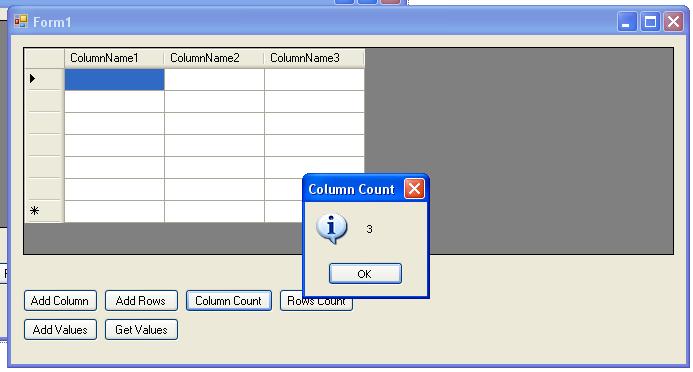The width and height of the screenshot is (693, 372).
Task: Click the value 3 in the message box
Action: click(x=369, y=229)
